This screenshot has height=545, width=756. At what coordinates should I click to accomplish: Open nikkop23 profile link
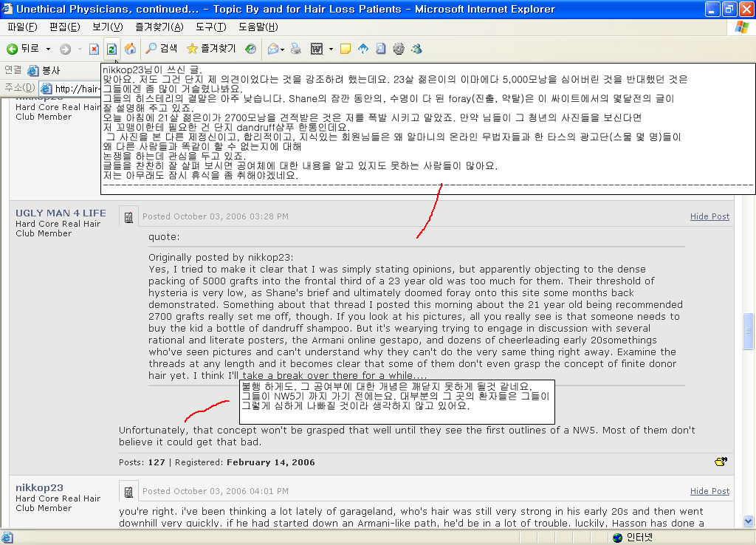[40, 487]
